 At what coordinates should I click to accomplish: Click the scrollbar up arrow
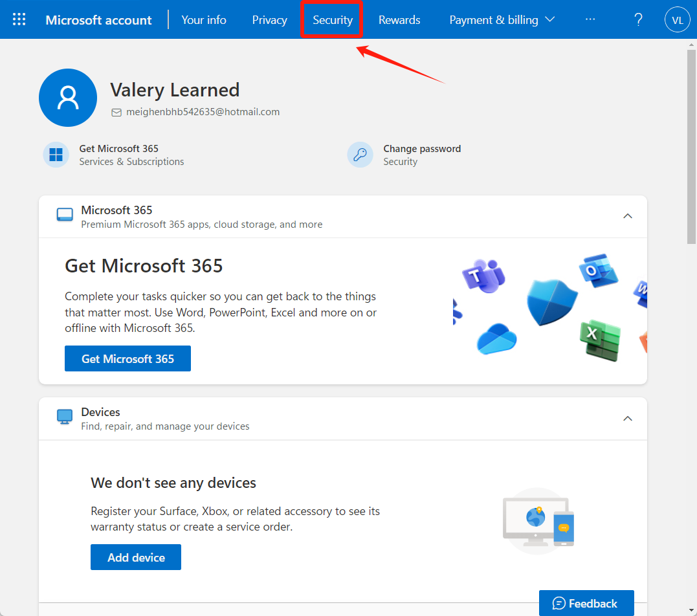click(x=691, y=45)
